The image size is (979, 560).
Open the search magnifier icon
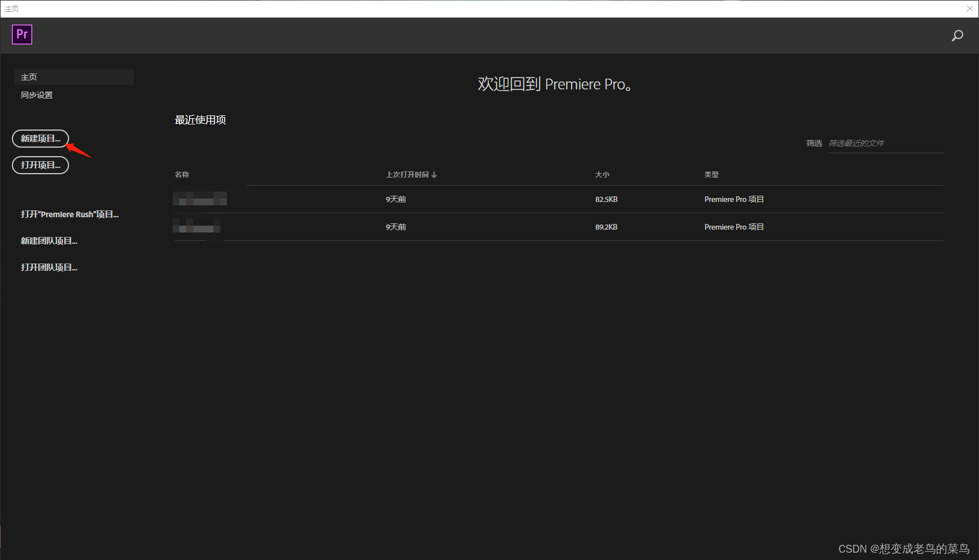coord(957,36)
